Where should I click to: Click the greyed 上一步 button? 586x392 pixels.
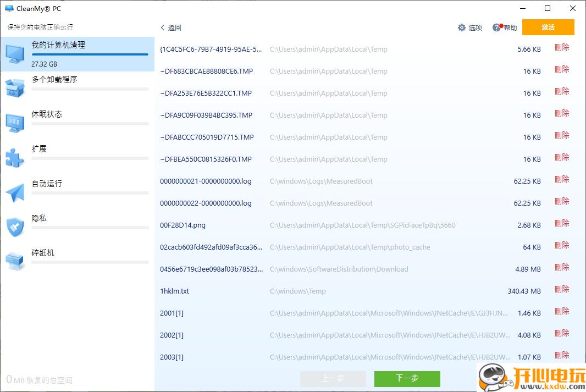(333, 378)
